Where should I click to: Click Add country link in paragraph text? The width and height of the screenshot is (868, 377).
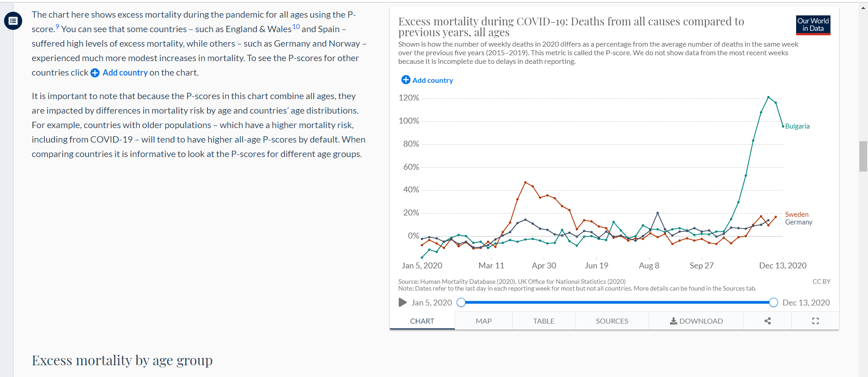coord(125,72)
